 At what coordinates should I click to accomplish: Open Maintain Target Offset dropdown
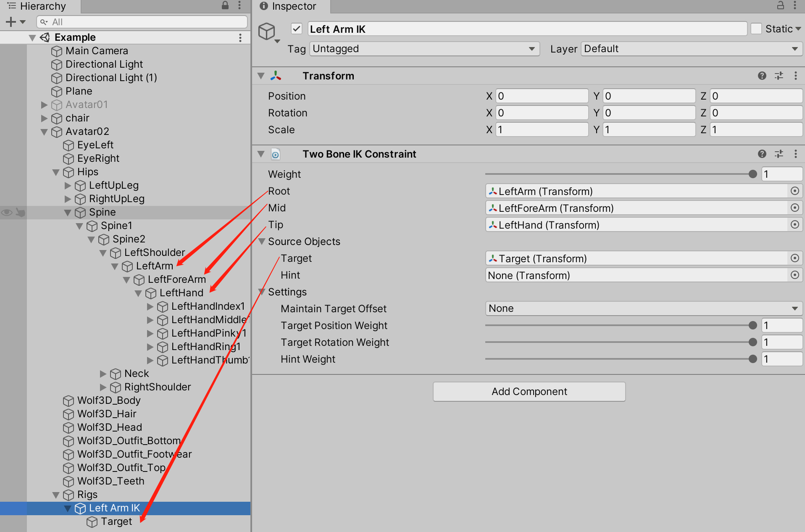(x=644, y=308)
